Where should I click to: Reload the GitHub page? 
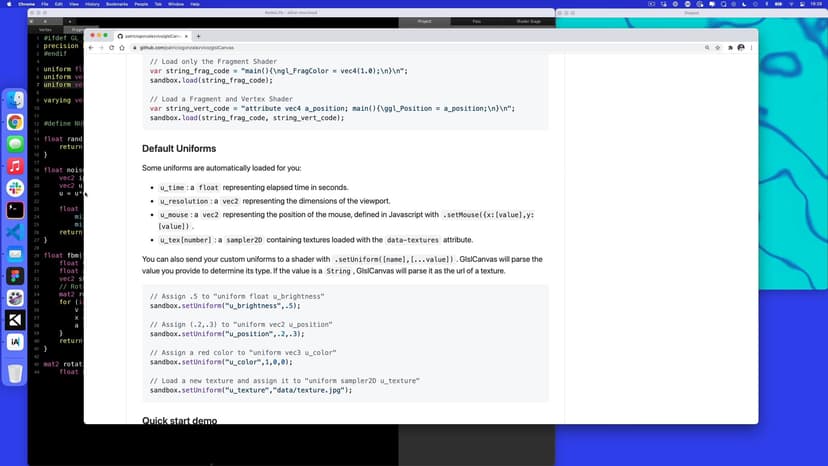110,48
